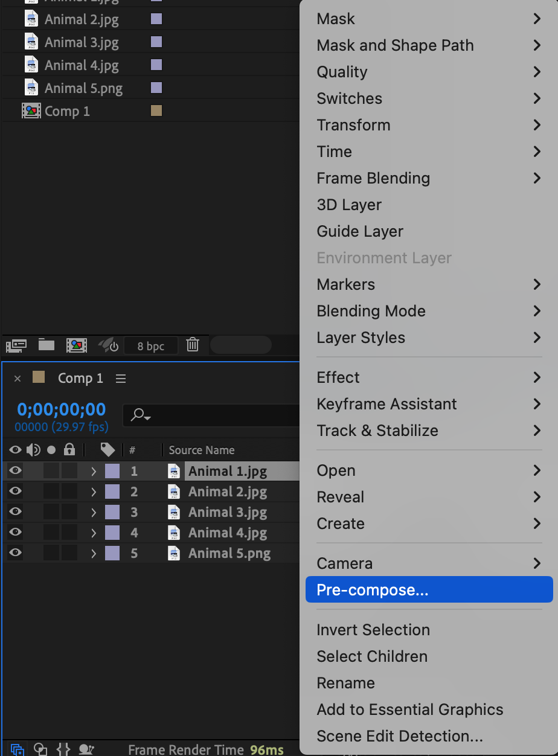Click the Comp 1 label color swatch

click(156, 111)
